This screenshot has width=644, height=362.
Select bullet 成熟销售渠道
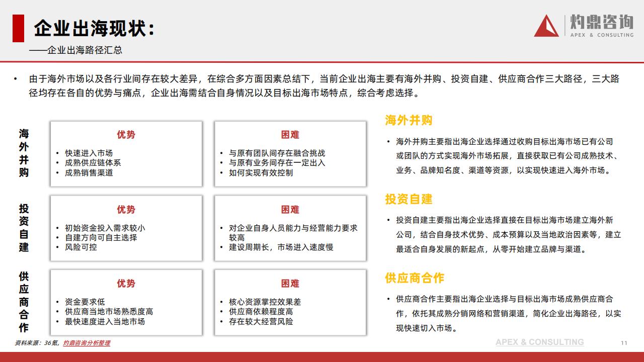[89, 172]
